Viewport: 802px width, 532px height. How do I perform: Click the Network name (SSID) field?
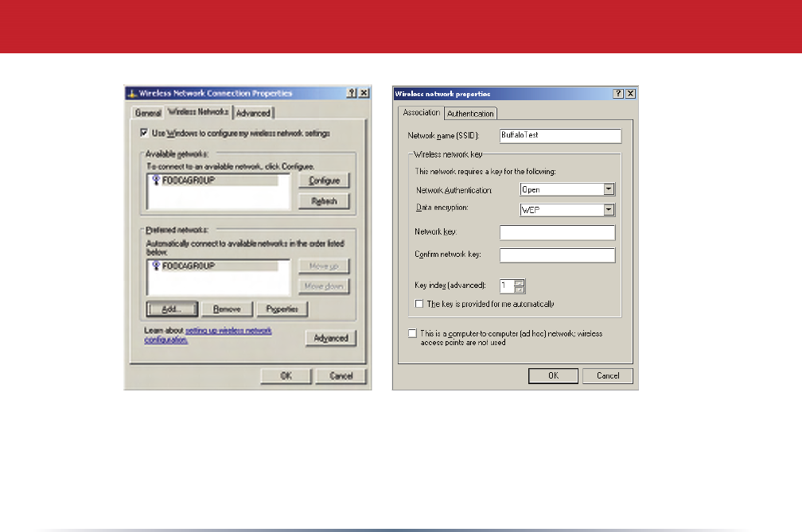pos(560,135)
